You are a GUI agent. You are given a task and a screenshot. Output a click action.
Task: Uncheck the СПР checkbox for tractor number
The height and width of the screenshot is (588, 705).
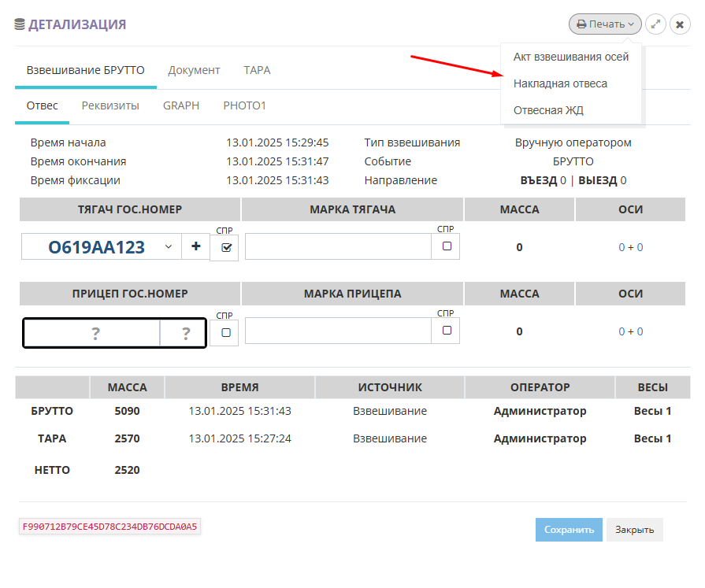[x=227, y=247]
